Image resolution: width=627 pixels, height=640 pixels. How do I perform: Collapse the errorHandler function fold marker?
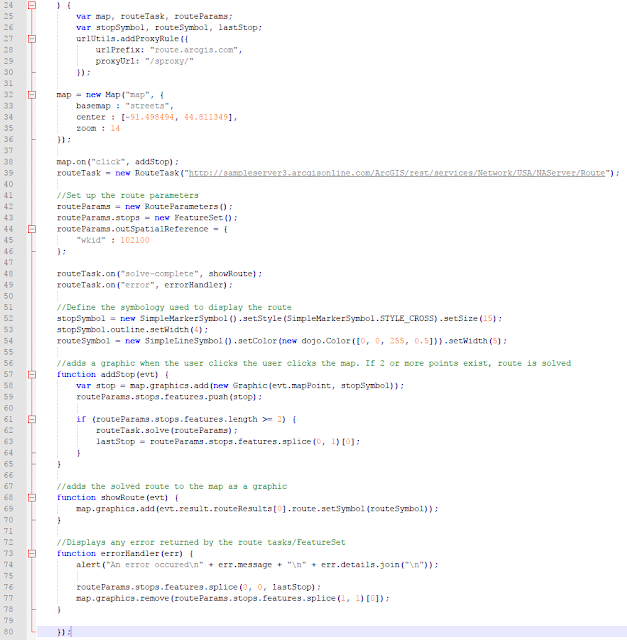[x=32, y=553]
